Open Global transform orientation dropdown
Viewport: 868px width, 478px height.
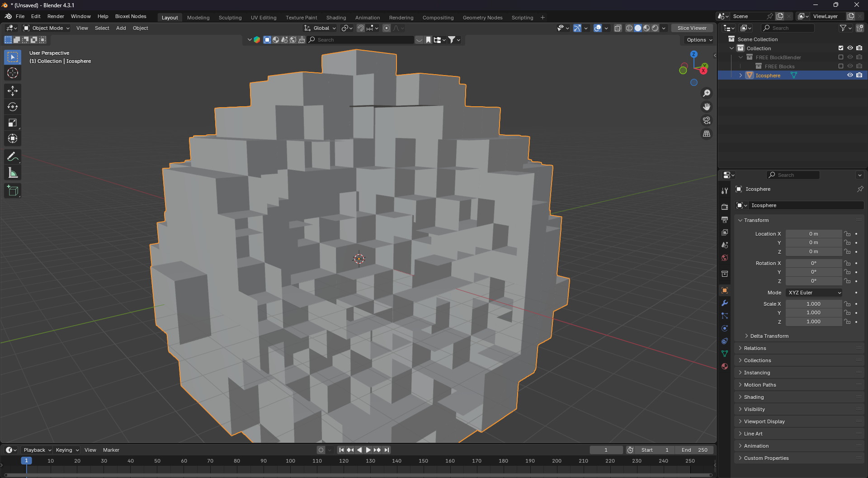(321, 28)
